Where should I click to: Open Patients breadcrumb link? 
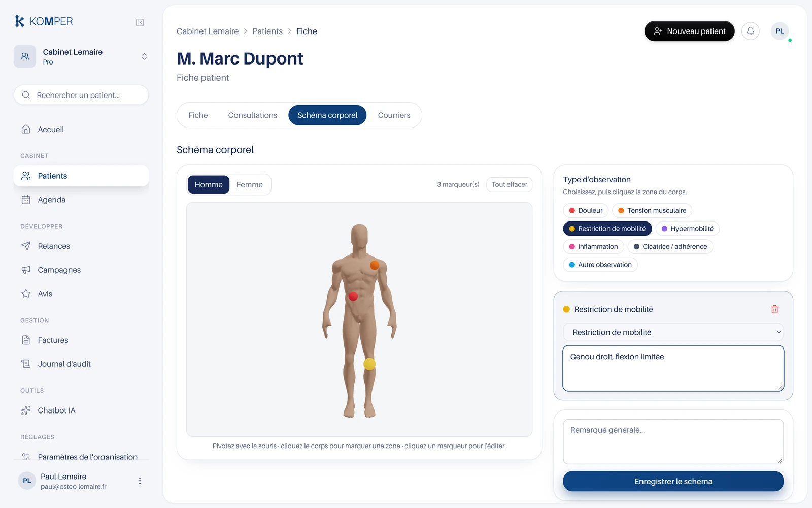coord(267,31)
